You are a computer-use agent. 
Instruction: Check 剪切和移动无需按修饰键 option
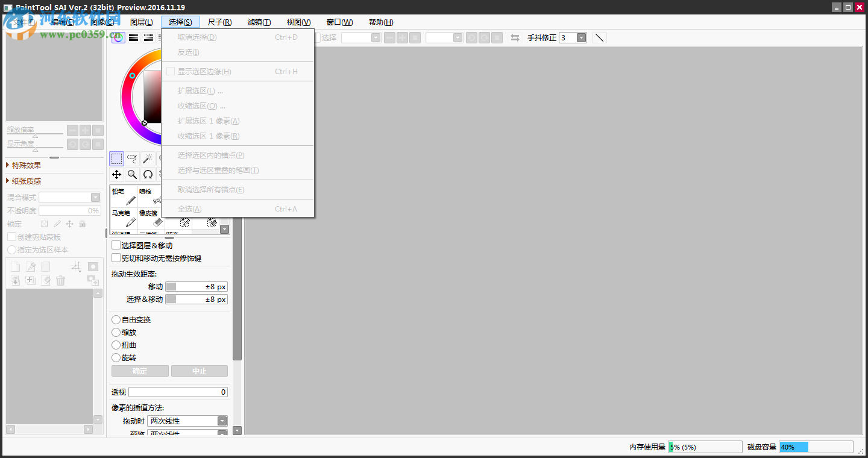pyautogui.click(x=115, y=258)
